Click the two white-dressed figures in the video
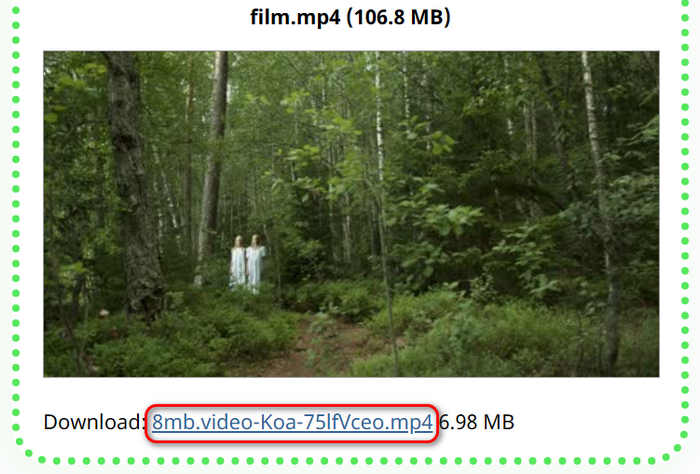700x474 pixels. click(248, 264)
